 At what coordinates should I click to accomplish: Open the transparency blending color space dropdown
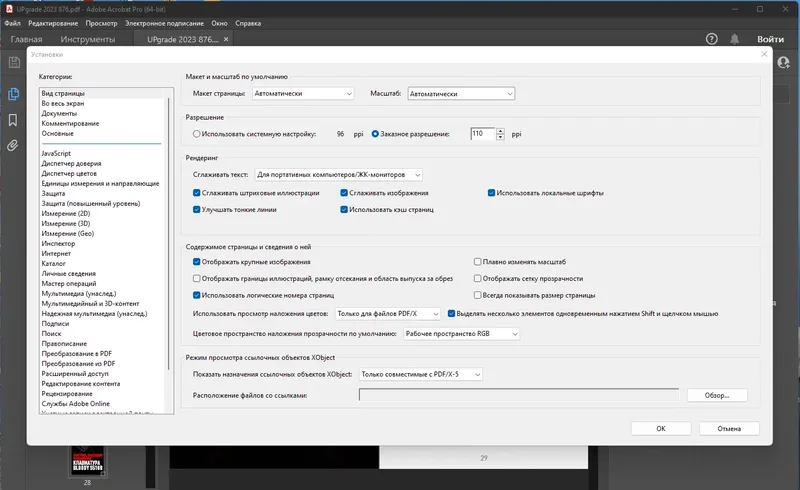tap(461, 333)
